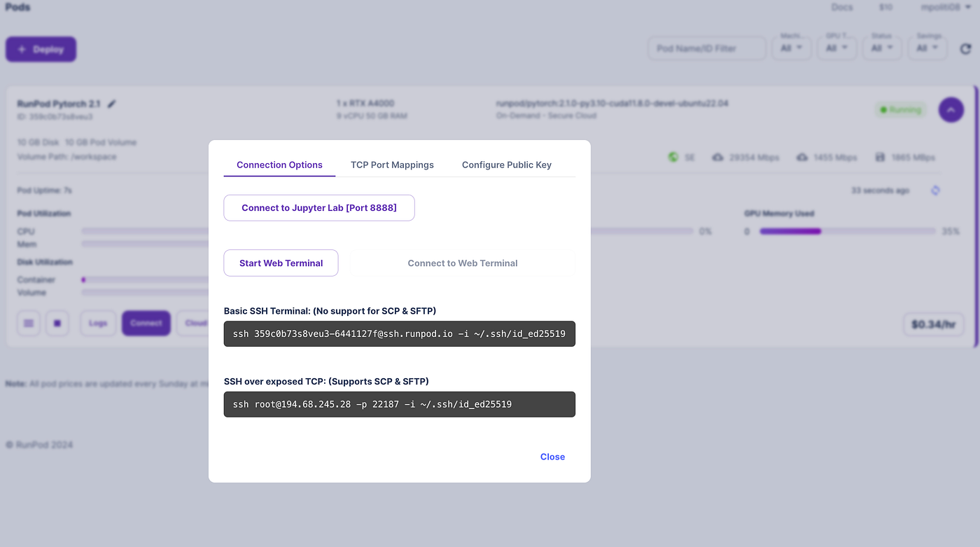Click the disk icon next to 1865 MBps
980x547 pixels.
pos(881,158)
